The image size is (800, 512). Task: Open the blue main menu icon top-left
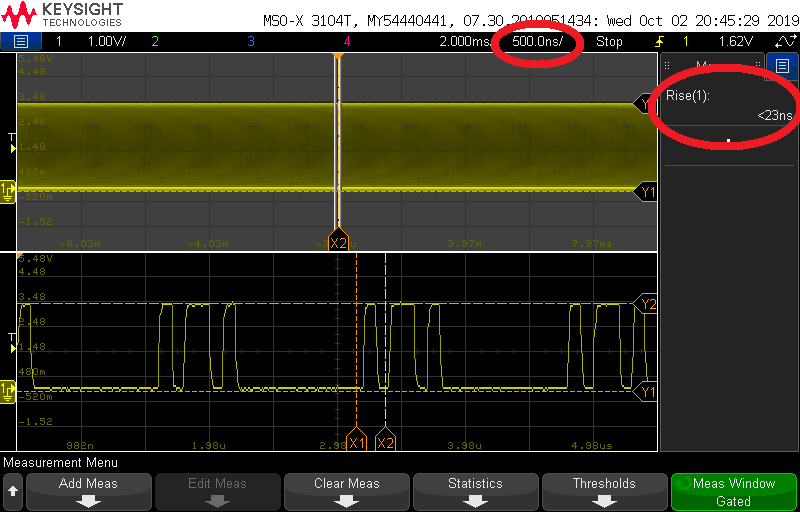[21, 42]
